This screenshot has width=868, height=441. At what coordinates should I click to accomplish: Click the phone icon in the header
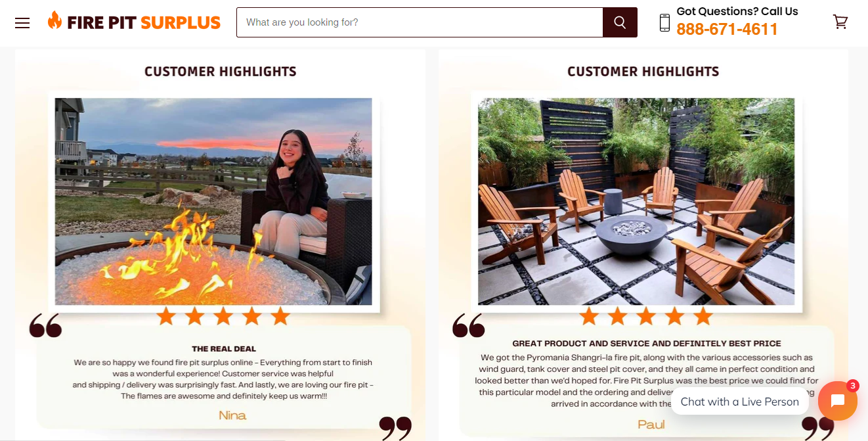coord(664,23)
